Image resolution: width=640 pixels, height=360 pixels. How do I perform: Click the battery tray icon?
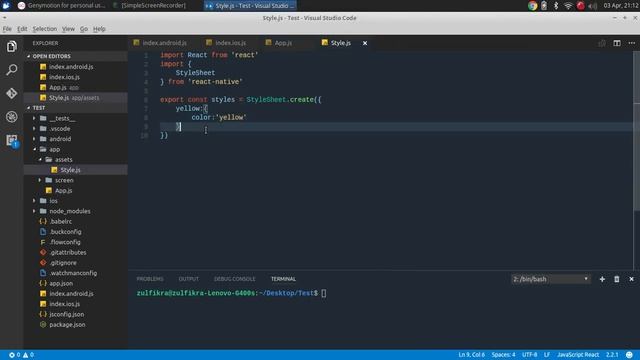coord(544,6)
